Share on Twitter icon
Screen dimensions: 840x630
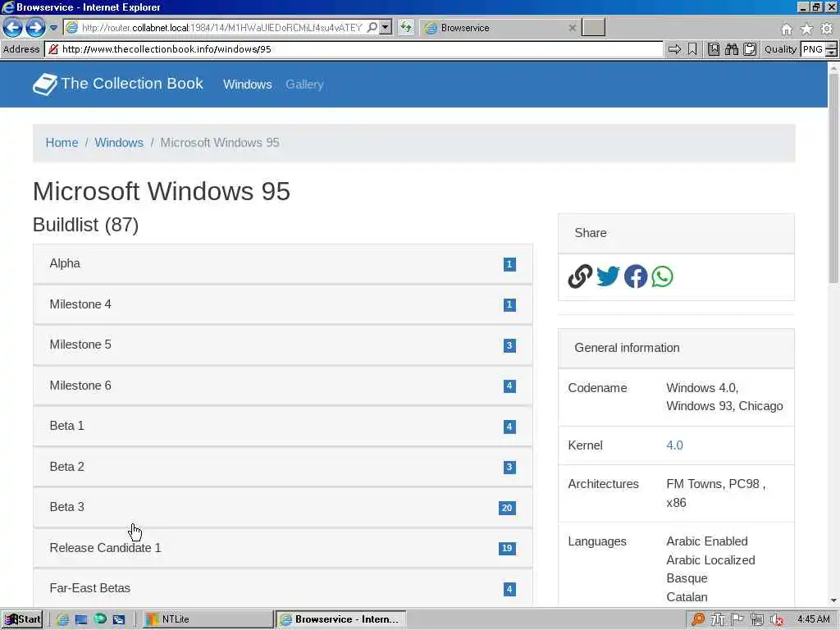point(608,276)
